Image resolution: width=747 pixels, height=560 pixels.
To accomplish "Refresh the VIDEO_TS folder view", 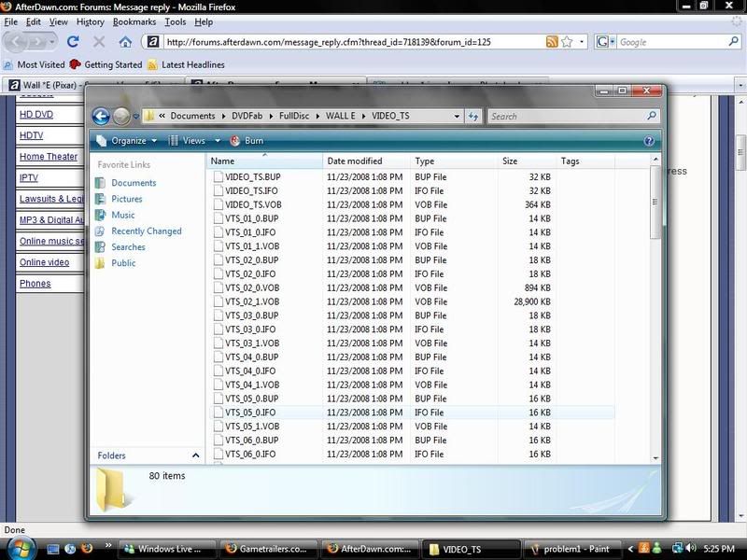I will (x=473, y=116).
